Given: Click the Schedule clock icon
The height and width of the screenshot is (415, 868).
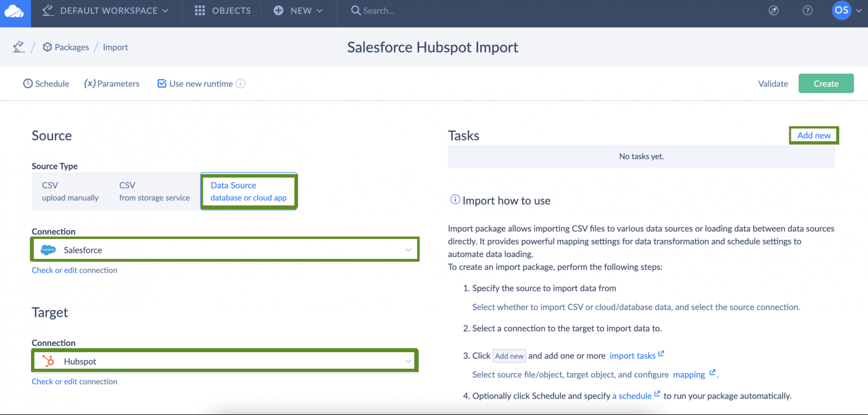Looking at the screenshot, I should click(28, 83).
